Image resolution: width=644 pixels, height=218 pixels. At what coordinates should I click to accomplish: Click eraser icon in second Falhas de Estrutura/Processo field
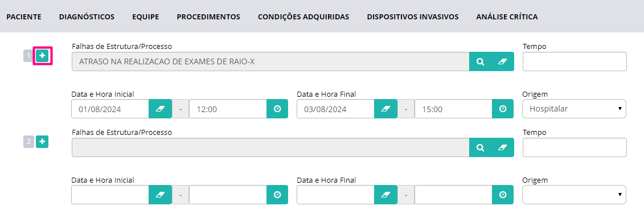pyautogui.click(x=503, y=147)
